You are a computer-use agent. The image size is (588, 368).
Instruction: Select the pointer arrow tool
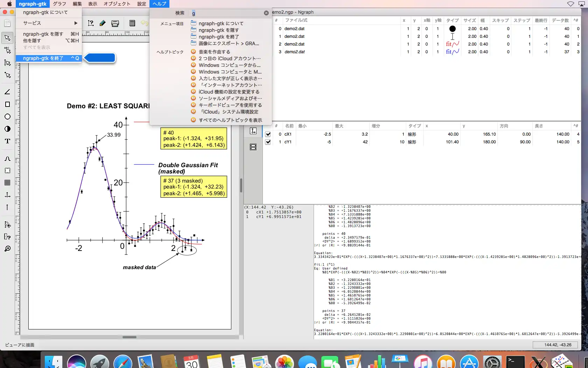pos(7,38)
